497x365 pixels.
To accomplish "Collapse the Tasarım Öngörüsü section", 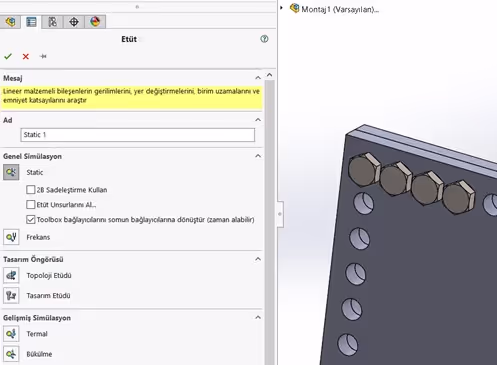I will pyautogui.click(x=258, y=259).
